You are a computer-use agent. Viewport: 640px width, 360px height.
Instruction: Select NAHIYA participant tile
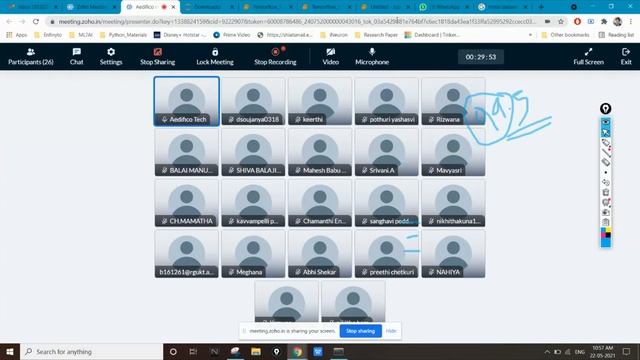pos(453,254)
